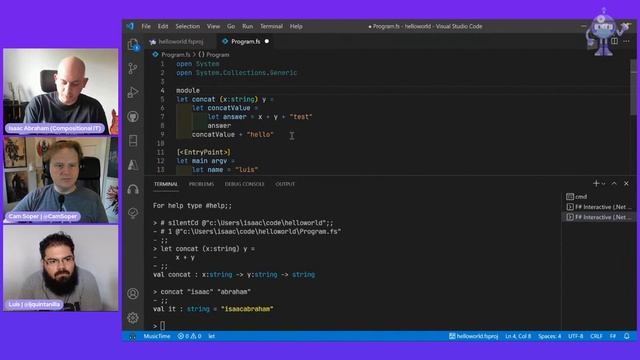640x360 pixels.
Task: Open the File menu
Action: [x=146, y=26]
